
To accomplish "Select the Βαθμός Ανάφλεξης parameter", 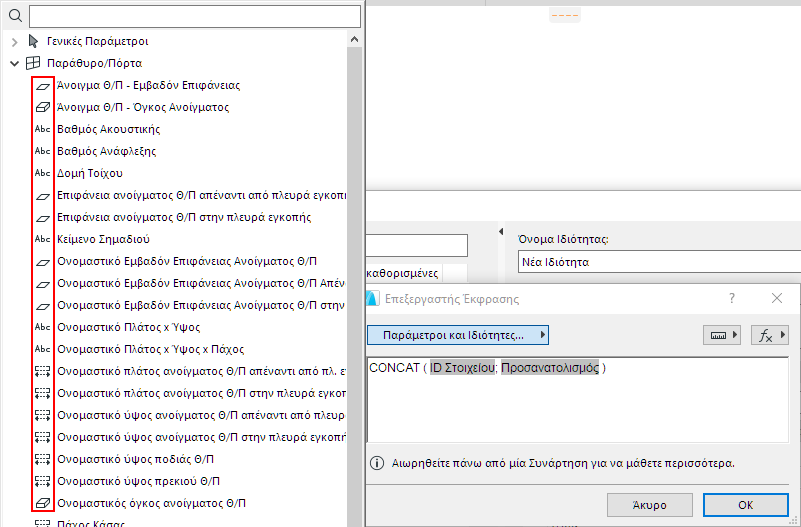I will [106, 151].
